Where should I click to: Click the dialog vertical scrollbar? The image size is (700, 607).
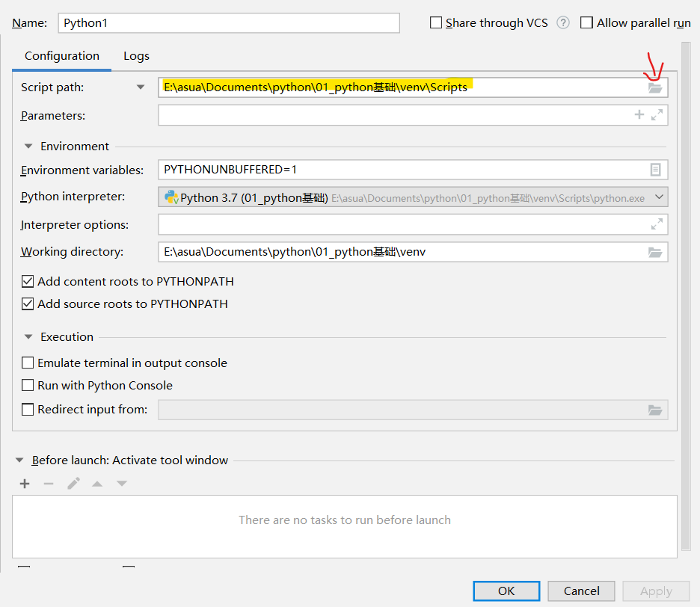pos(686,296)
